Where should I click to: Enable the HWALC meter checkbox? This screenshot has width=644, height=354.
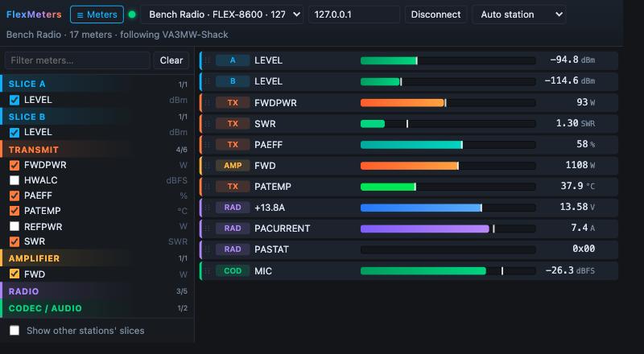[x=14, y=180]
